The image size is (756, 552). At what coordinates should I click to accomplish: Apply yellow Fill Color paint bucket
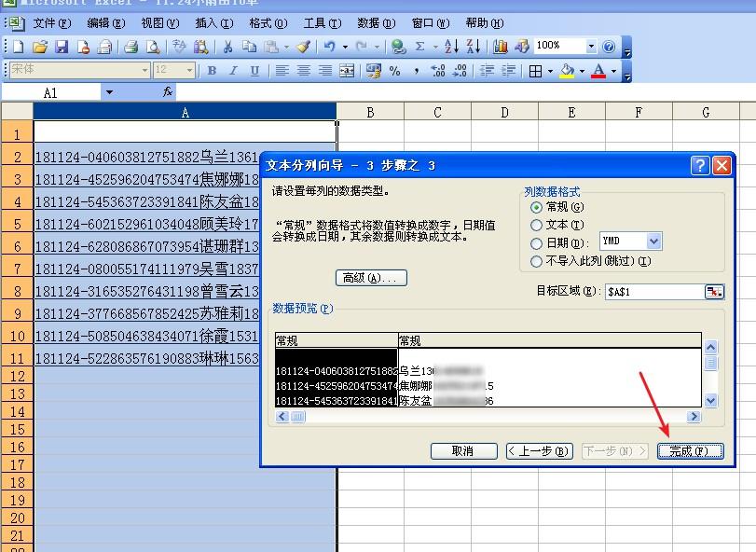coord(567,72)
